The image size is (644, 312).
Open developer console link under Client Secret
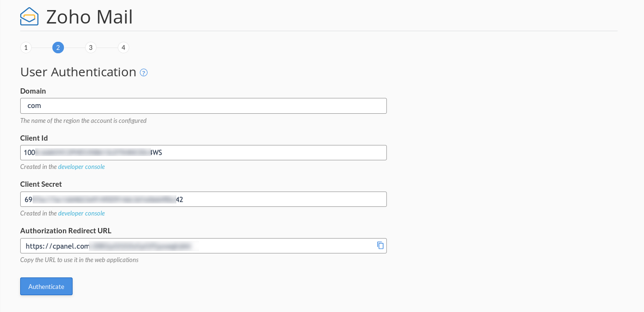click(x=81, y=213)
